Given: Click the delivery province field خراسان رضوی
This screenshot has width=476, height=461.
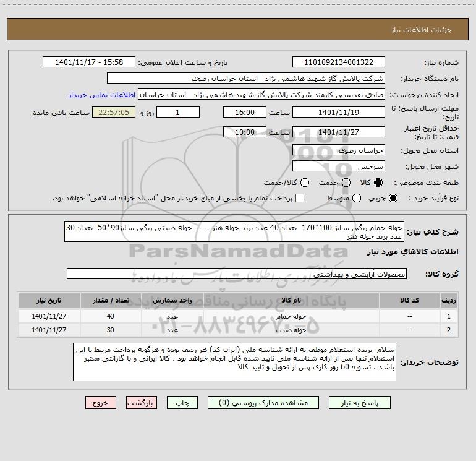Looking at the screenshot, I should click(x=339, y=150).
